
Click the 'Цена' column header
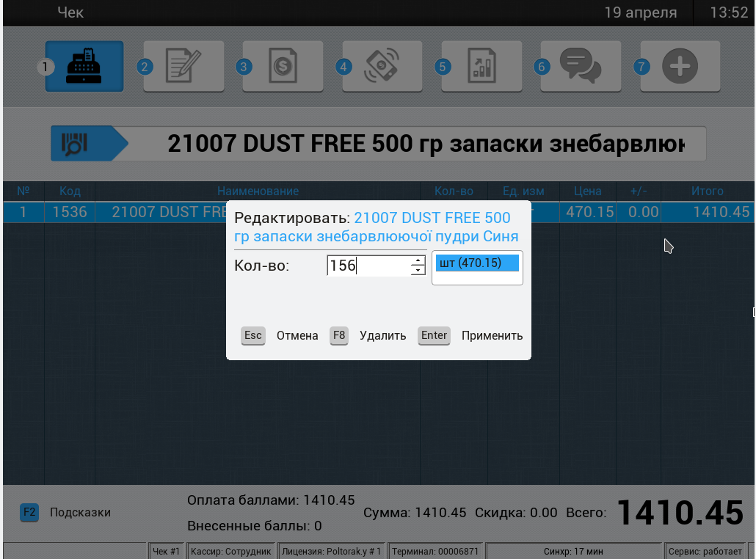588,191
